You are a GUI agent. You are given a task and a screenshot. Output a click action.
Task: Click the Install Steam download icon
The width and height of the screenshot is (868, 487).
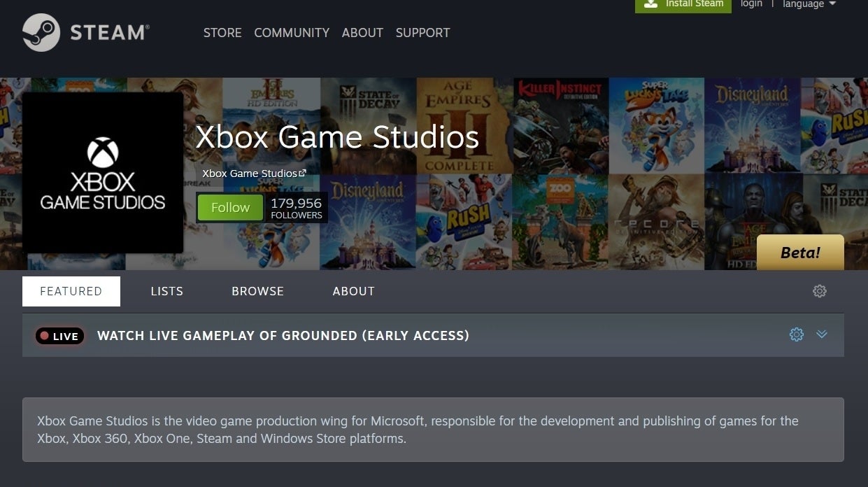650,3
